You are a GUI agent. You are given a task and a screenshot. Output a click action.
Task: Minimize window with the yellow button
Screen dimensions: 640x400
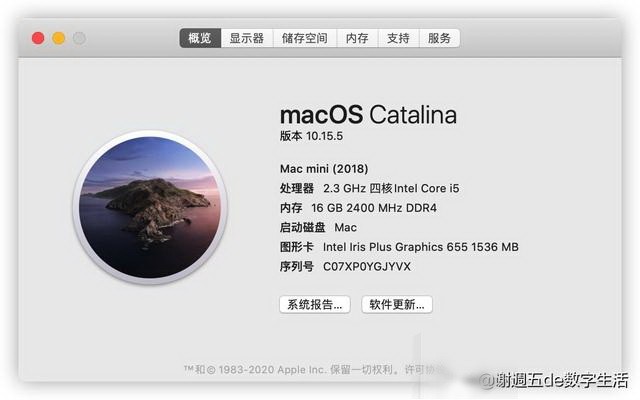click(x=59, y=38)
